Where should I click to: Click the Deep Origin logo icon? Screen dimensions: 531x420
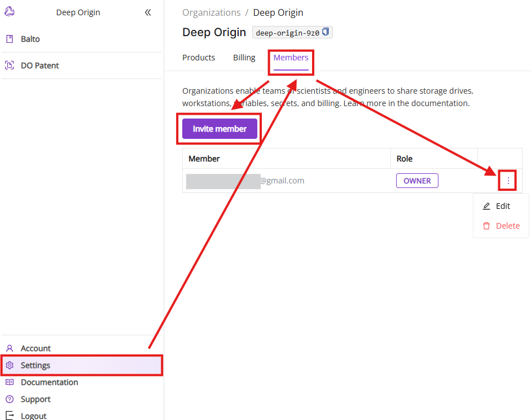(9, 12)
